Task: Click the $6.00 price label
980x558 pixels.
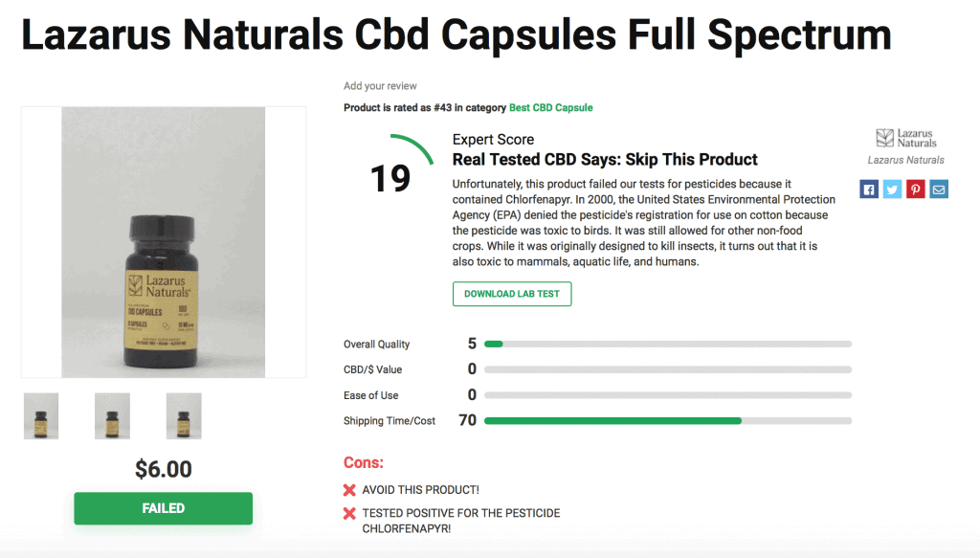Action: (163, 469)
